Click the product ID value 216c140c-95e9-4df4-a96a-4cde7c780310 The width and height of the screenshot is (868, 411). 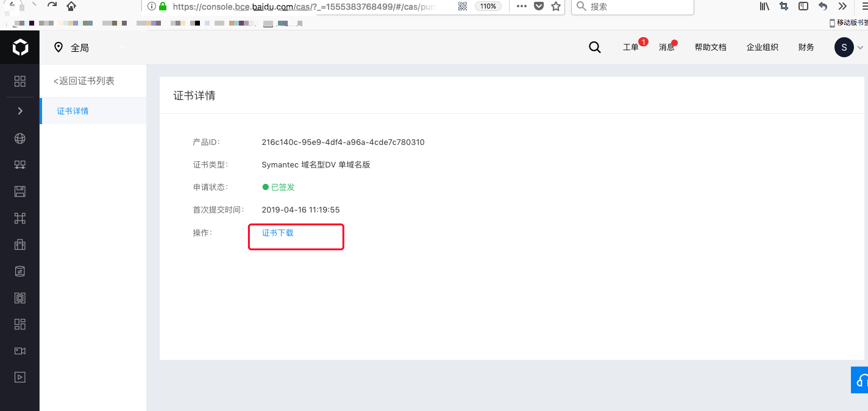coord(343,142)
